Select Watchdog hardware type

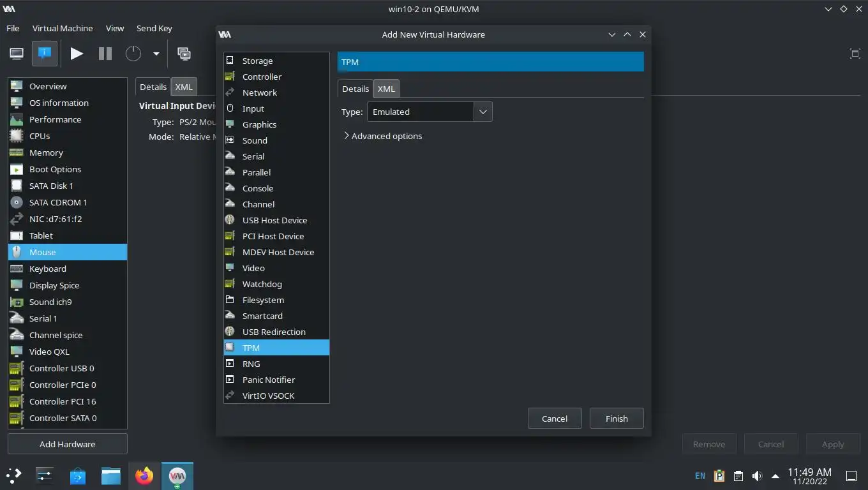[x=276, y=284]
